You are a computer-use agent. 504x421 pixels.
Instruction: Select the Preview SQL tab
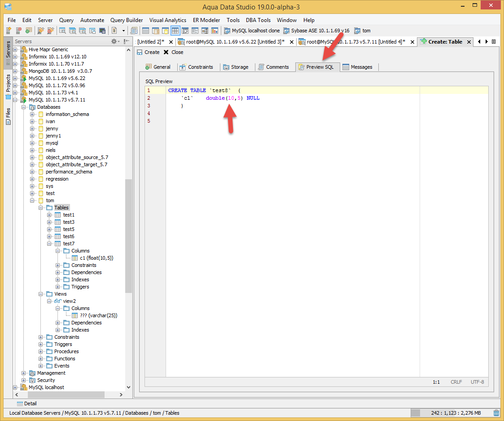point(316,67)
